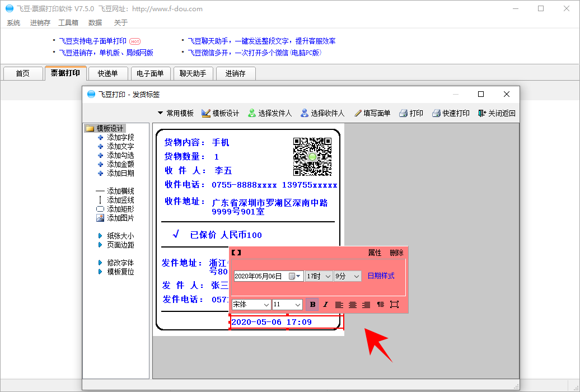
Task: Toggle italic formatting button
Action: [325, 305]
